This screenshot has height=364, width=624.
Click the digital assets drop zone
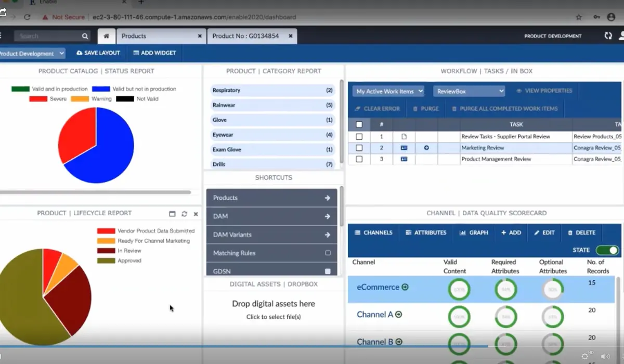pyautogui.click(x=274, y=309)
